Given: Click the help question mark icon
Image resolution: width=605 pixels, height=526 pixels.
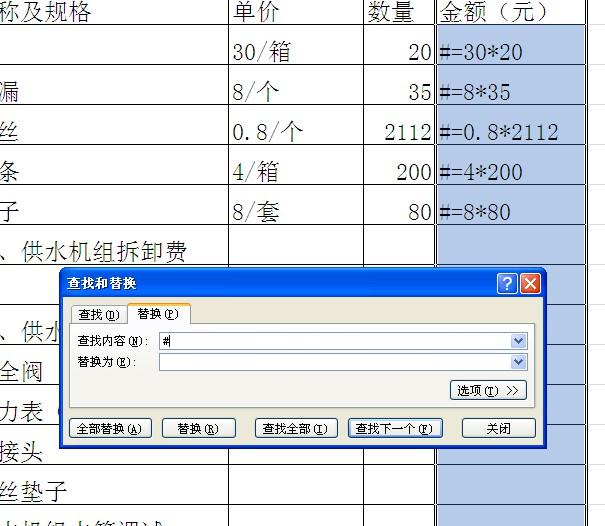Looking at the screenshot, I should [507, 284].
